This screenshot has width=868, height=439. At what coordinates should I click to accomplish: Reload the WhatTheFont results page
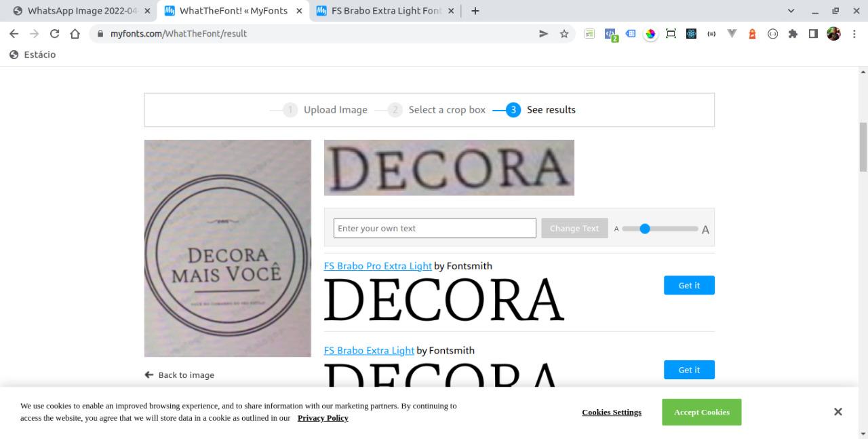(54, 33)
